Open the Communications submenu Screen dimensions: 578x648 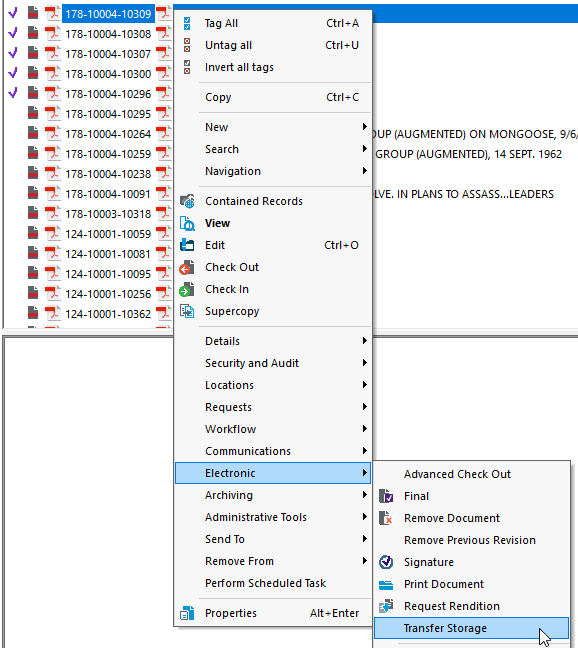tap(273, 451)
